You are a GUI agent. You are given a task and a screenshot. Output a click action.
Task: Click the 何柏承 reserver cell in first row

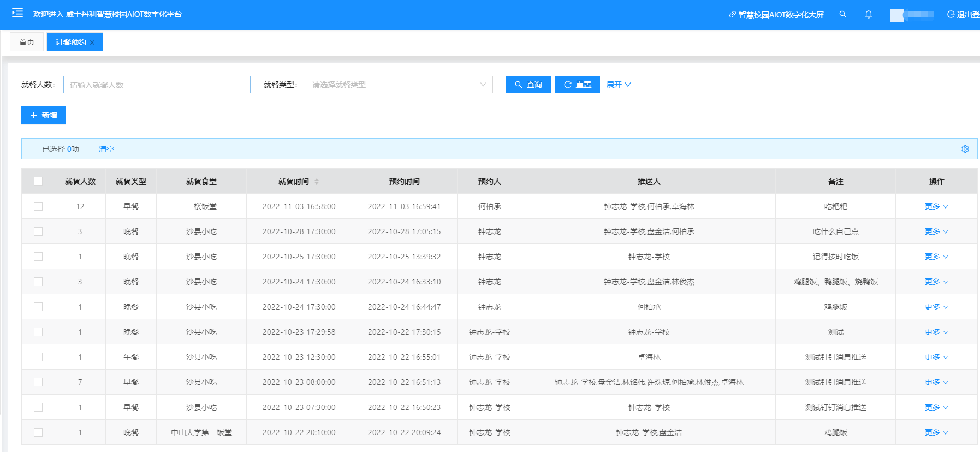pyautogui.click(x=490, y=206)
